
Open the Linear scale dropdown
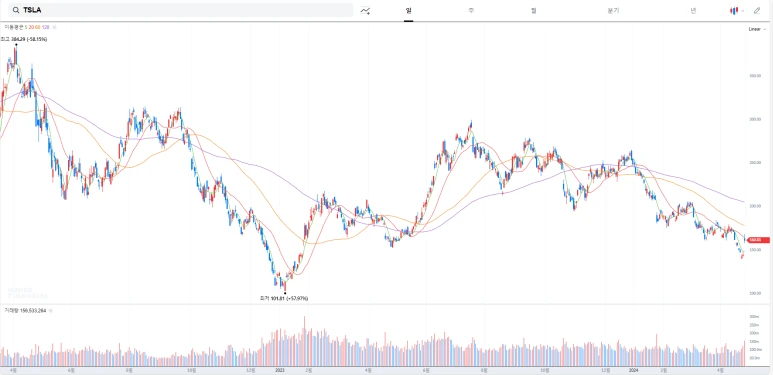tap(757, 30)
